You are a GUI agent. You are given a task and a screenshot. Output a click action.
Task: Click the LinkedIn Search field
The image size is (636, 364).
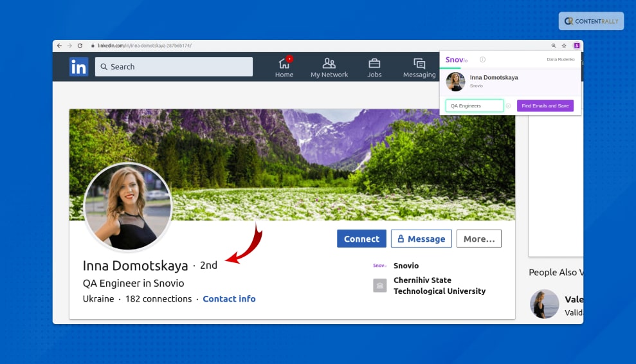coord(174,66)
